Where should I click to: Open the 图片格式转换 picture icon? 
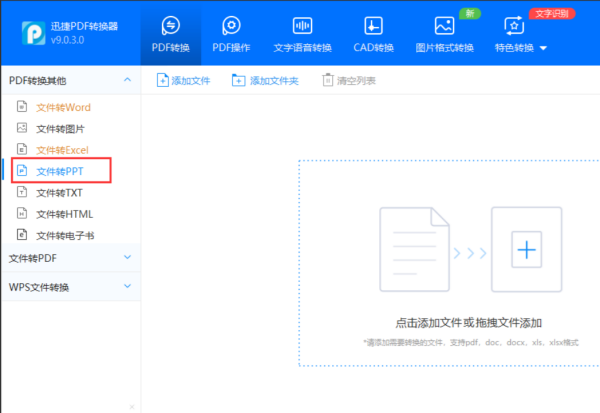pyautogui.click(x=444, y=26)
